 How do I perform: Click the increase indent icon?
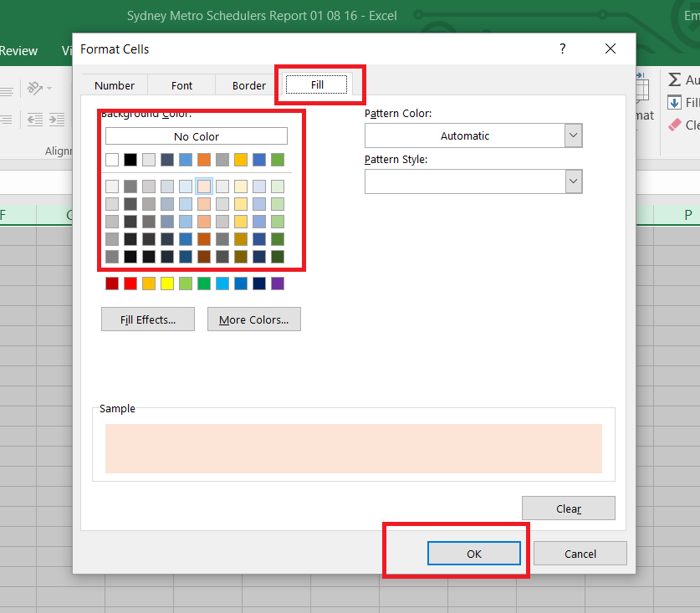(57, 120)
